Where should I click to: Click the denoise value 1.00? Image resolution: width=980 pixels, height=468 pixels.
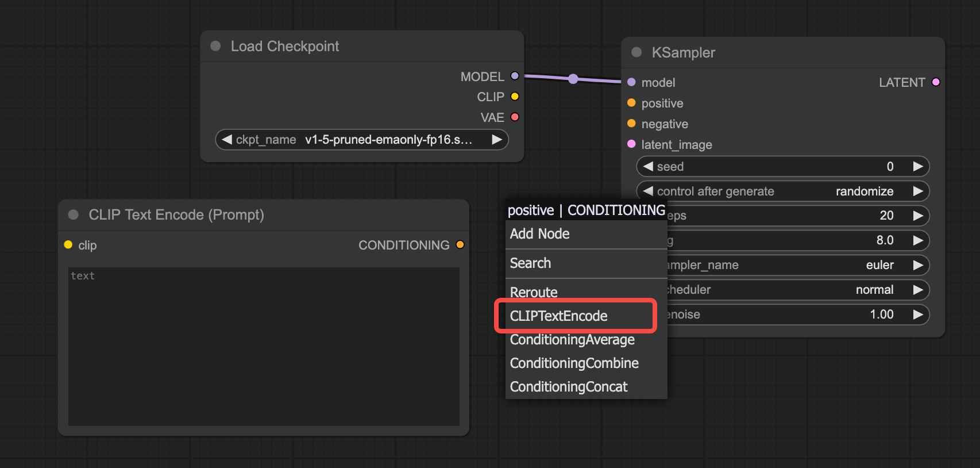pos(882,314)
